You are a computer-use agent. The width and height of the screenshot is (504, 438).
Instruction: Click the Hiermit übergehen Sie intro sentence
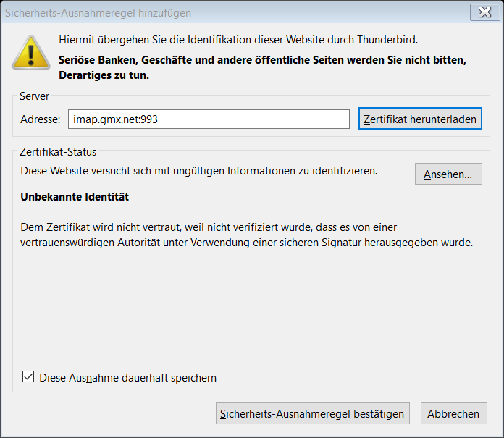click(x=238, y=40)
